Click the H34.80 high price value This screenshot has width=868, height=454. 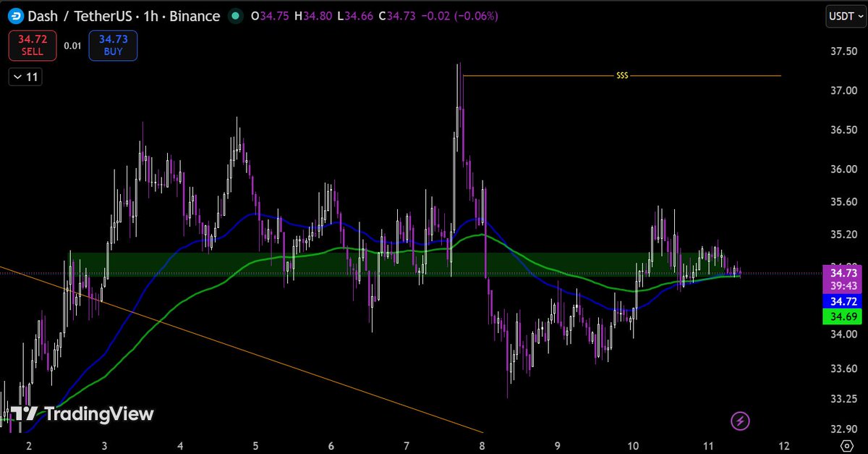[x=314, y=16]
